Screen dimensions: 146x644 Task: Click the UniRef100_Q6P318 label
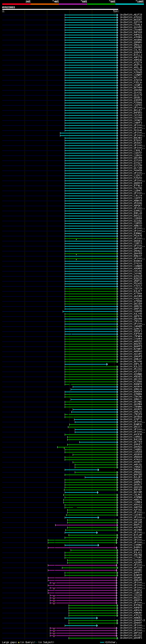click(x=131, y=633)
